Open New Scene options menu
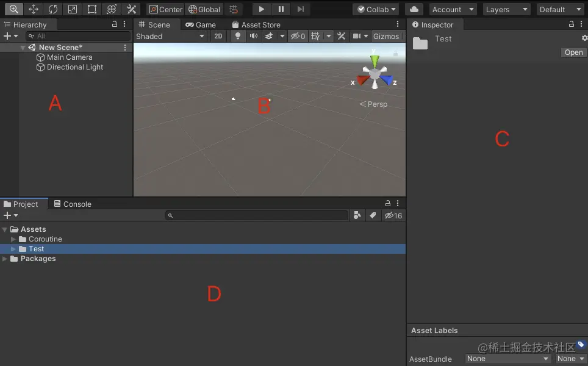The width and height of the screenshot is (588, 366). pyautogui.click(x=125, y=48)
